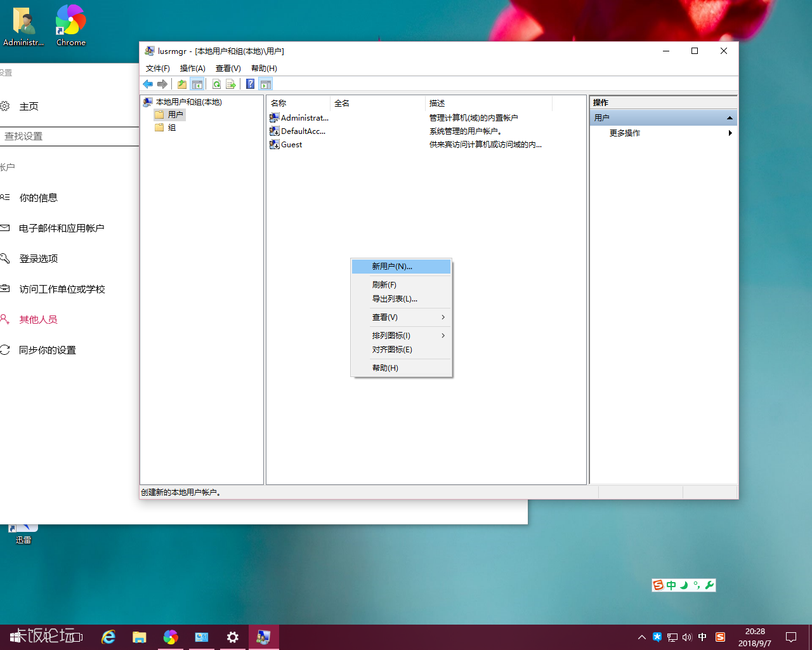The height and width of the screenshot is (650, 812).
Task: Click the export list toolbar icon
Action: (231, 84)
